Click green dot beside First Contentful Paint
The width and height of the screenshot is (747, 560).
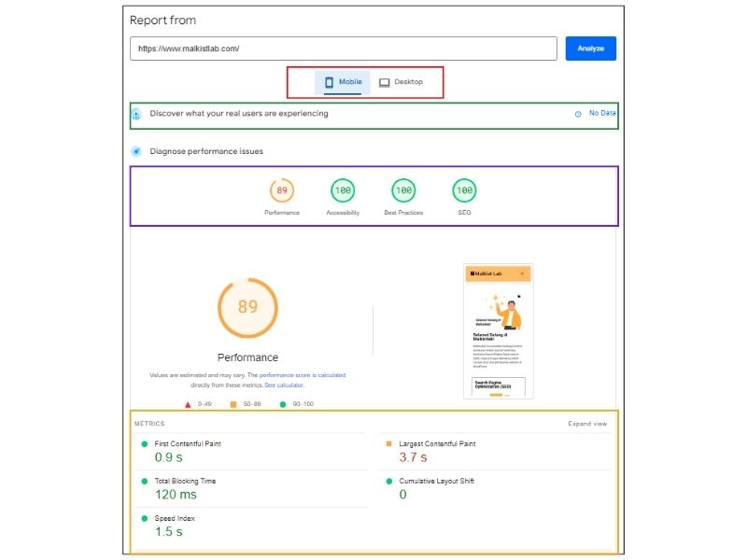[x=142, y=444]
